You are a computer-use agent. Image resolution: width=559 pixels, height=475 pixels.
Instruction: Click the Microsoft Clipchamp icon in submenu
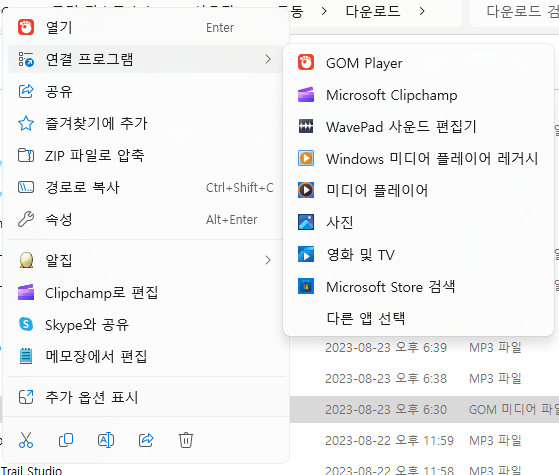[x=306, y=95]
